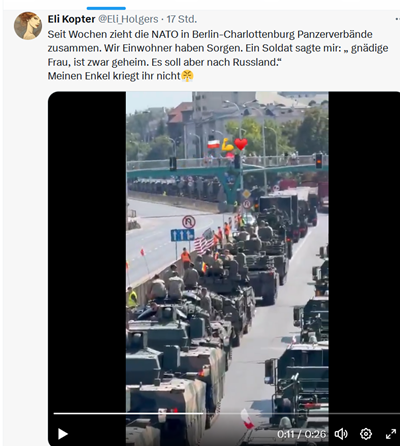Open the tweet's more options menu
The height and width of the screenshot is (446, 400).
pos(396,19)
